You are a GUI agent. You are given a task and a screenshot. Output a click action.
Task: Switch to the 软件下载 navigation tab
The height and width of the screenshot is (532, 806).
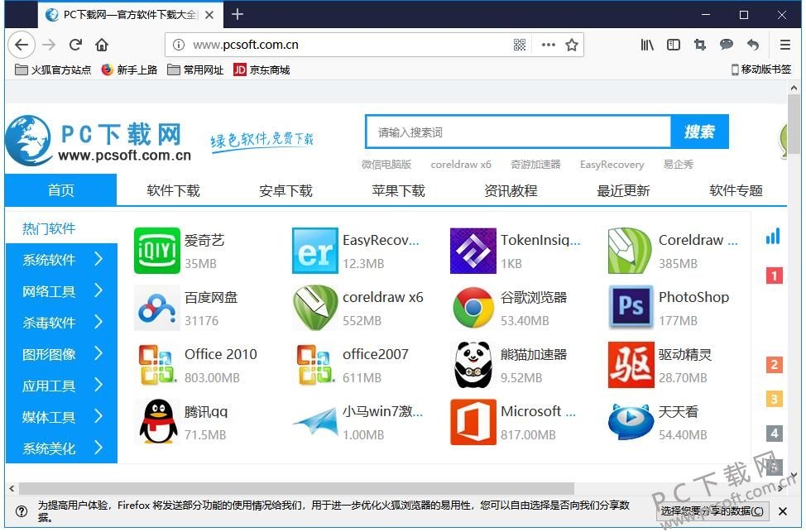click(173, 190)
